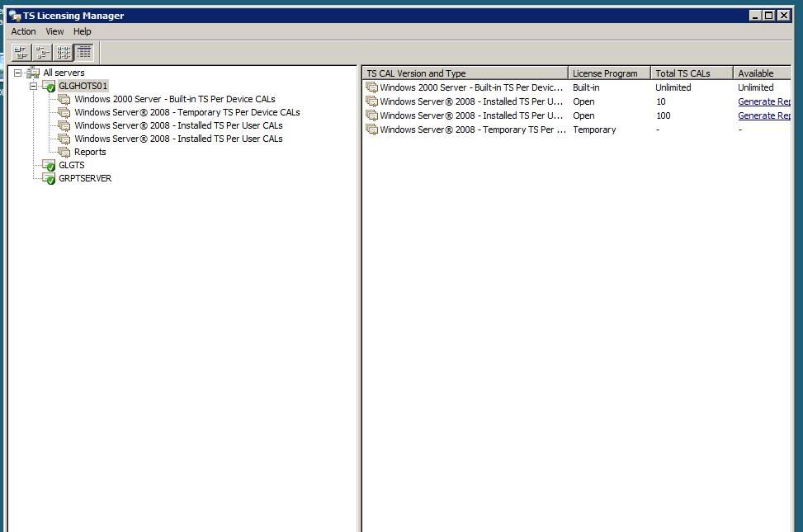Sort by TS CAL Version and Type column
The height and width of the screenshot is (532, 803).
(465, 73)
